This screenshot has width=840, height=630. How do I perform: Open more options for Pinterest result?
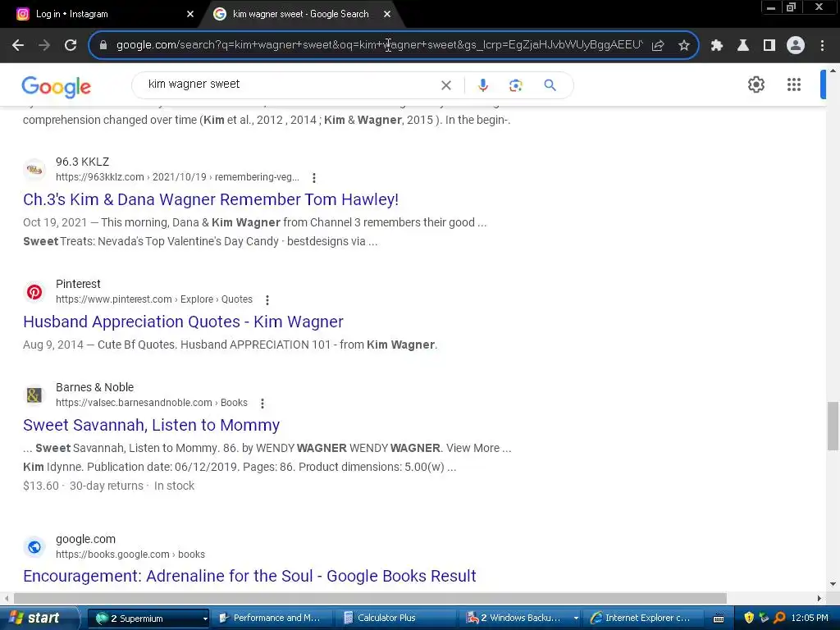point(267,300)
